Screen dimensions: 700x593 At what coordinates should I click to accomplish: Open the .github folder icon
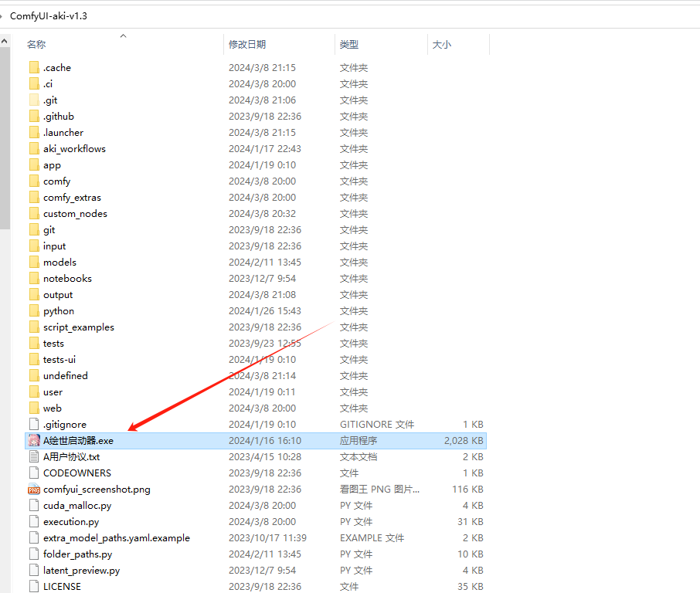[x=35, y=116]
